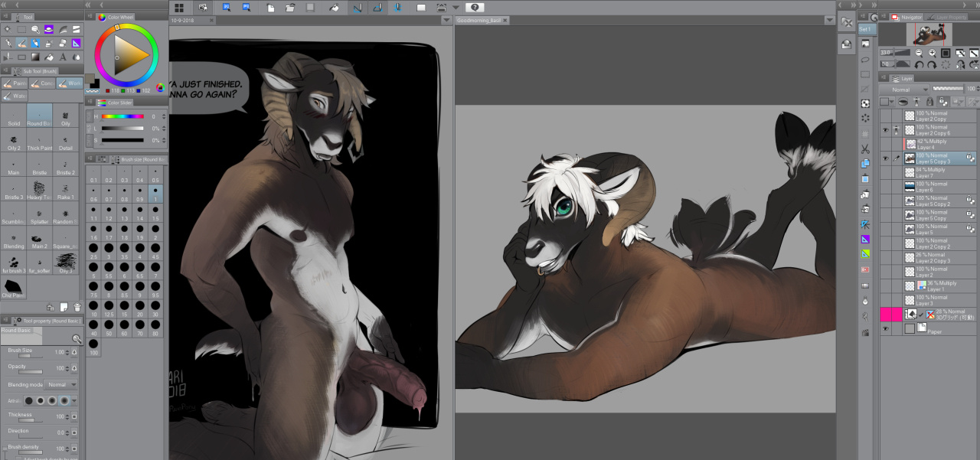Viewport: 980px width, 460px height.
Task: Select the Text tool in Tool palette
Action: (63, 57)
